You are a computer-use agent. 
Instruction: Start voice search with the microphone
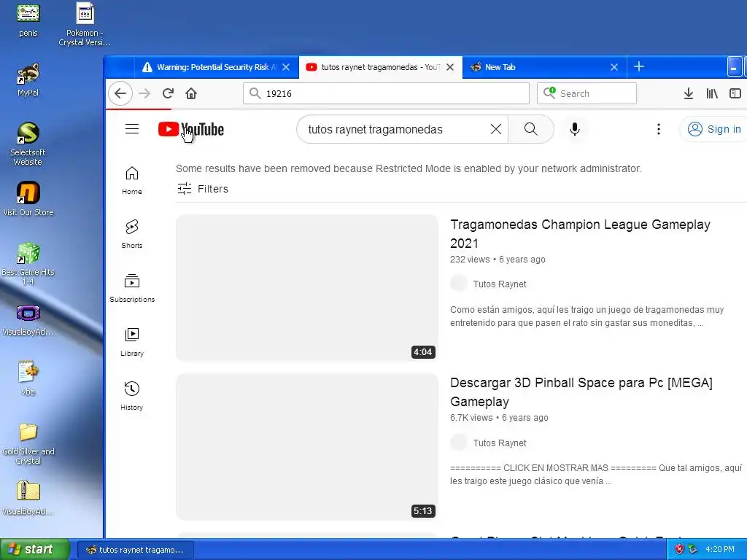(x=575, y=129)
